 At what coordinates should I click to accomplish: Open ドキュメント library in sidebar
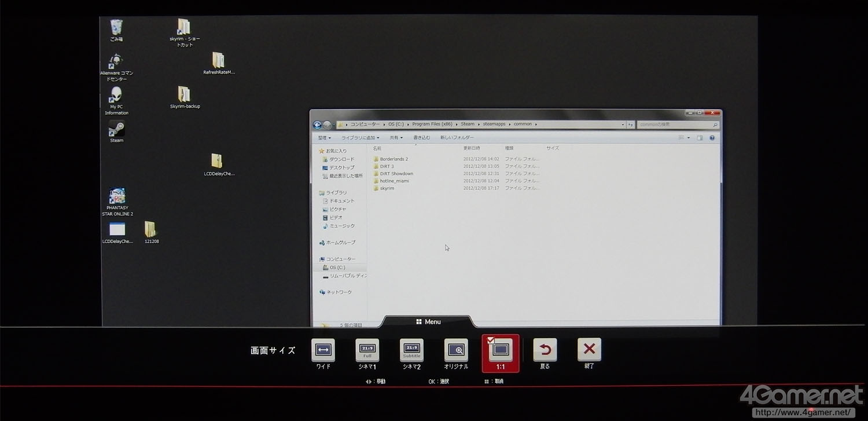pos(339,201)
